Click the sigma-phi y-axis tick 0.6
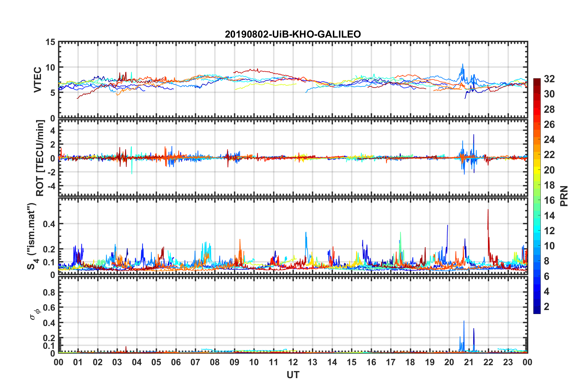586x392 pixels. click(x=49, y=307)
